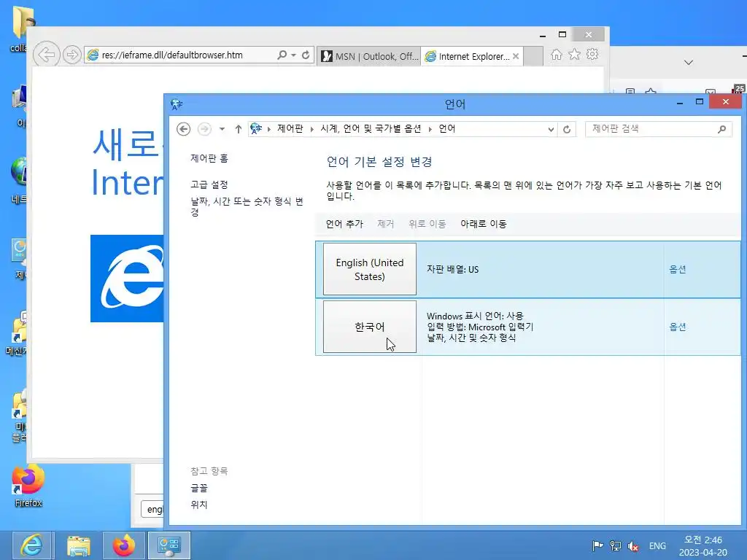Image resolution: width=747 pixels, height=560 pixels.
Task: Switch to the MSN | Outlook tab
Action: point(368,56)
